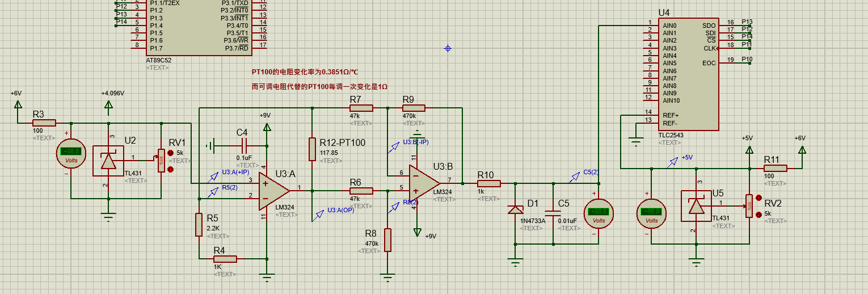Select resistor R7 symbol
This screenshot has height=294, width=868.
click(361, 108)
